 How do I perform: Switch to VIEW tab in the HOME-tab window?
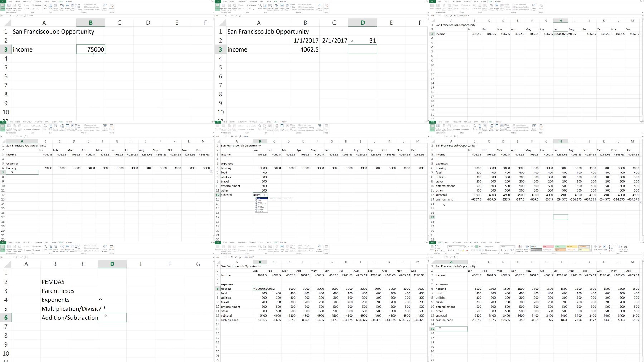click(490, 243)
